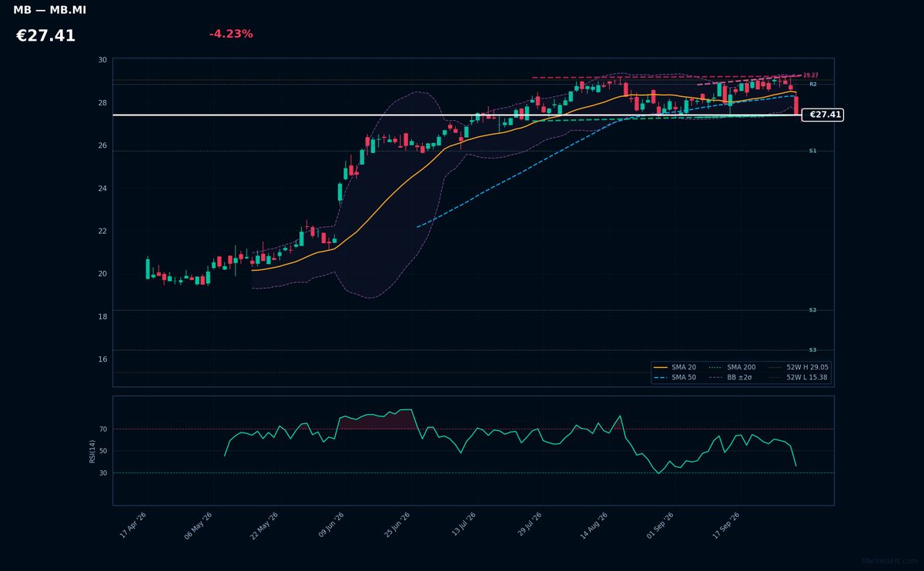Click the SMA 200 legend entry
The width and height of the screenshot is (924, 571).
point(731,368)
